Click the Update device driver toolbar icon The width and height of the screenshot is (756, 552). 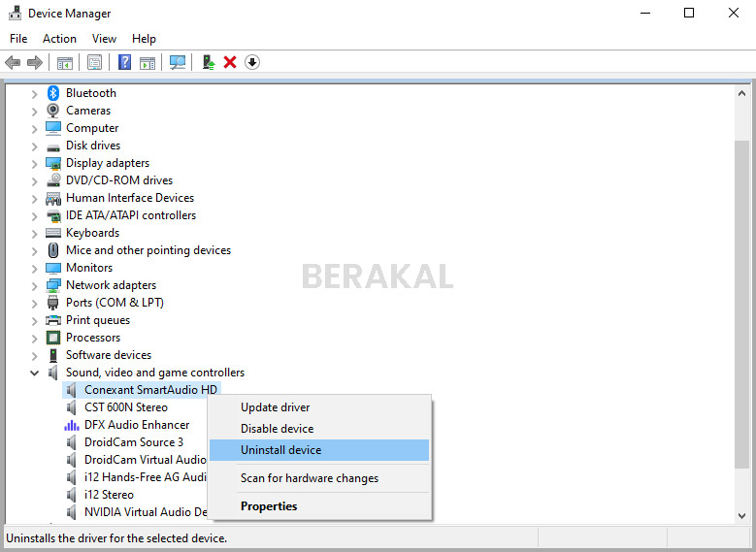[209, 62]
